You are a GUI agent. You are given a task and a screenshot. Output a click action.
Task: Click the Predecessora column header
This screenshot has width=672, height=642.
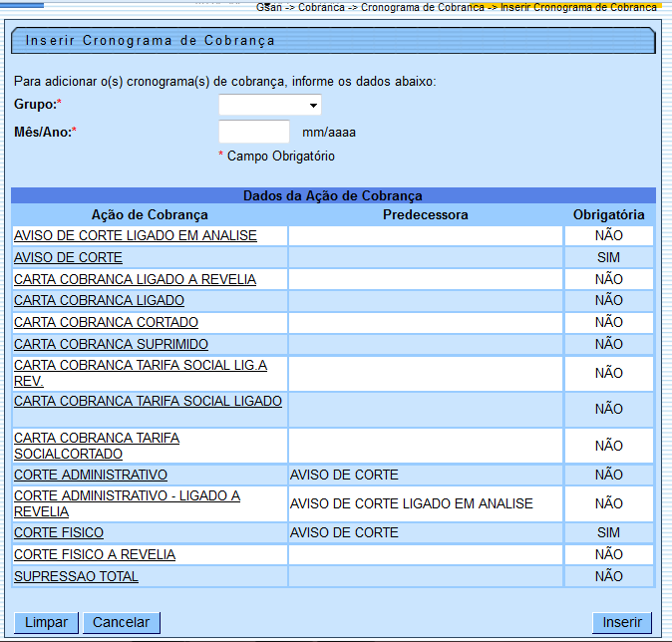pos(425,214)
